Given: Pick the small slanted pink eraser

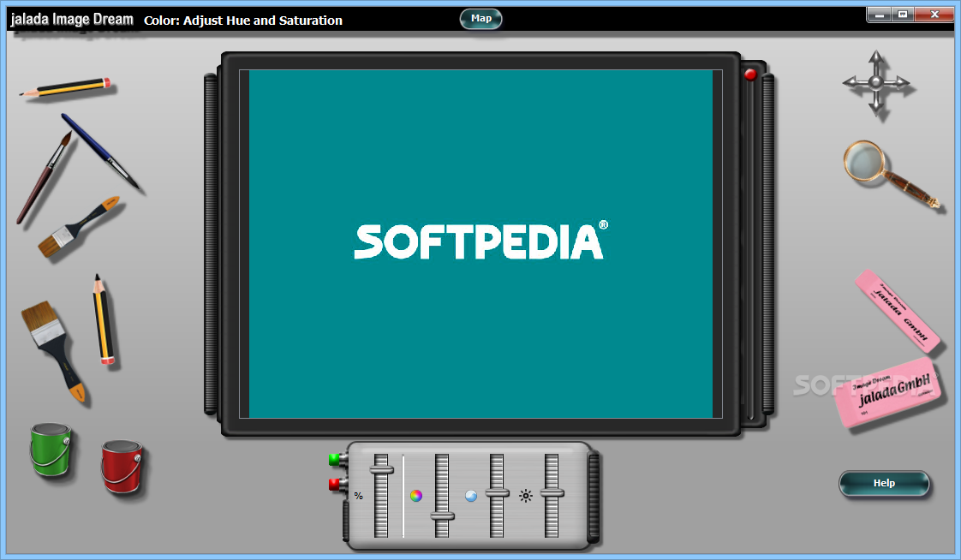Looking at the screenshot, I should (x=898, y=311).
